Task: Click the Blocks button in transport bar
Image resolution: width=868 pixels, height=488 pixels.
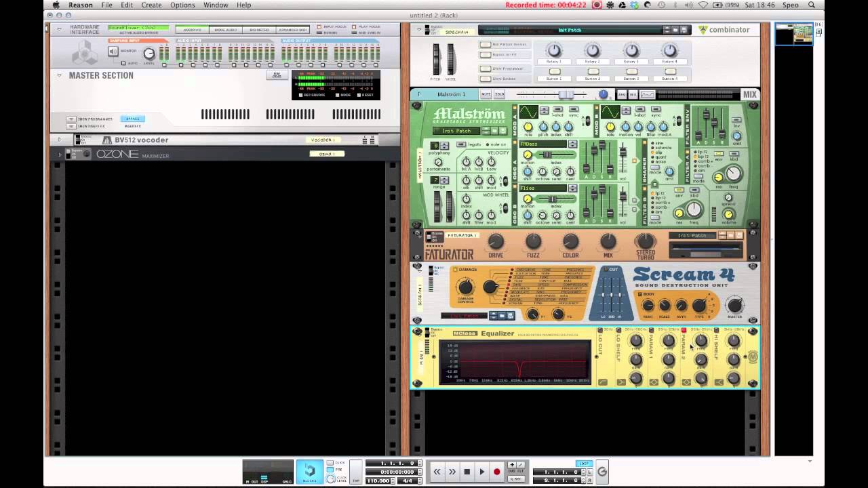Action: pos(309,471)
